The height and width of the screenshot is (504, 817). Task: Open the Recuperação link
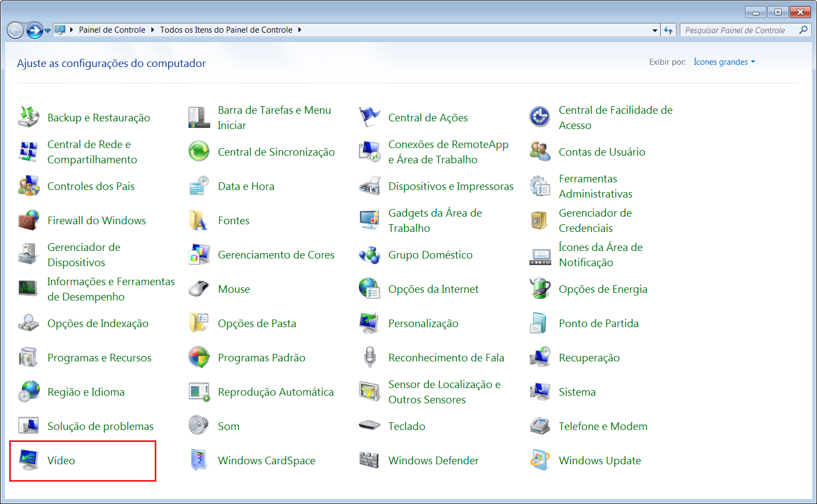coord(589,358)
